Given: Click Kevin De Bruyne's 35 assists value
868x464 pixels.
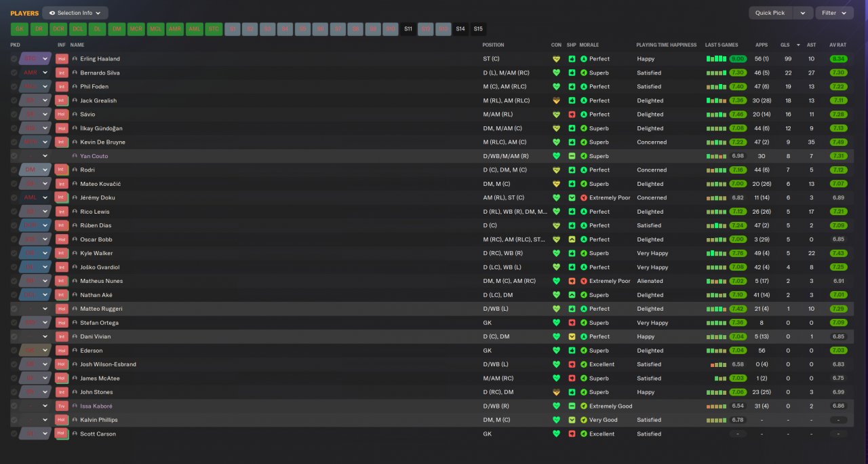Looking at the screenshot, I should 811,142.
